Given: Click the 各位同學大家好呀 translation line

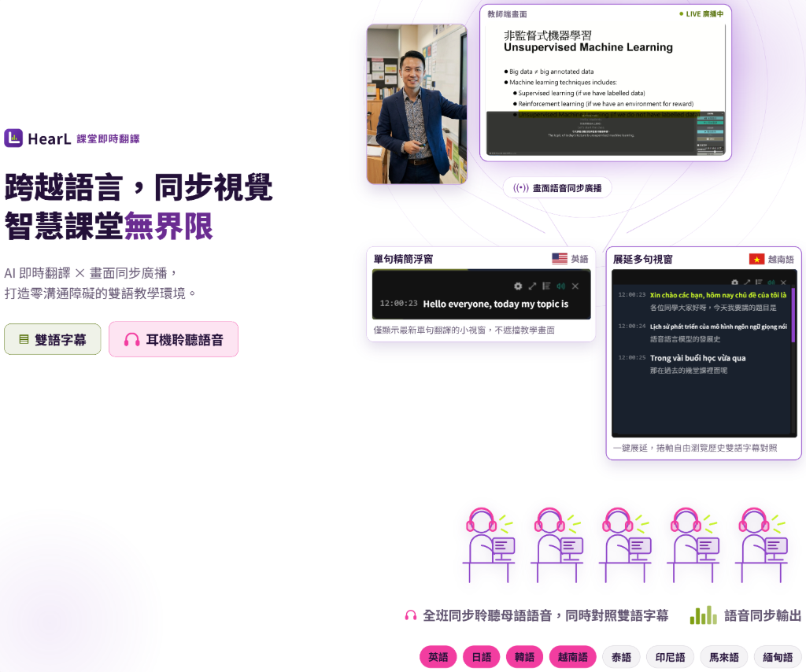Looking at the screenshot, I should [713, 307].
